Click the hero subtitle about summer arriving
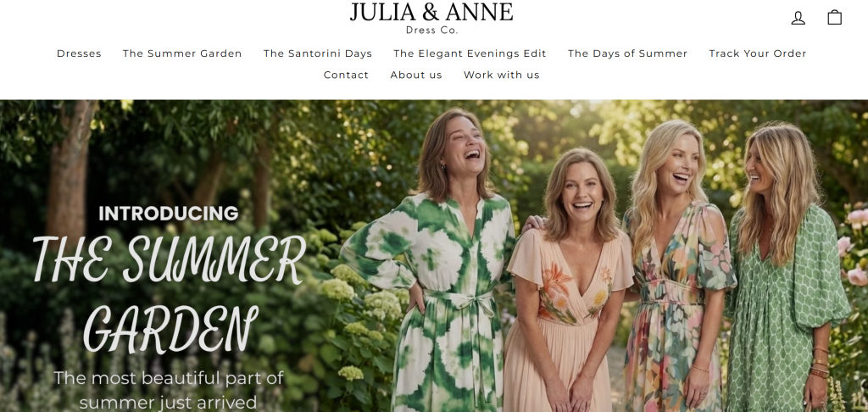 click(169, 390)
